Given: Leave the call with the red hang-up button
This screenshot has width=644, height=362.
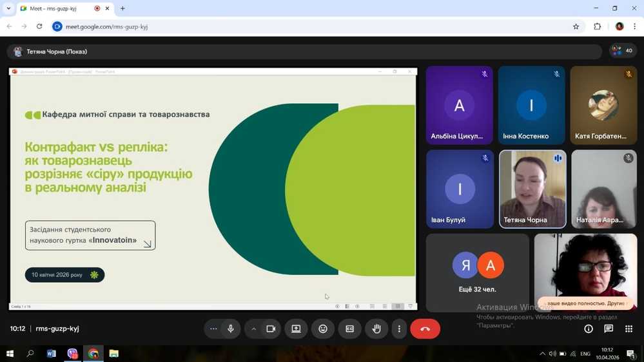Looking at the screenshot, I should pos(425,329).
